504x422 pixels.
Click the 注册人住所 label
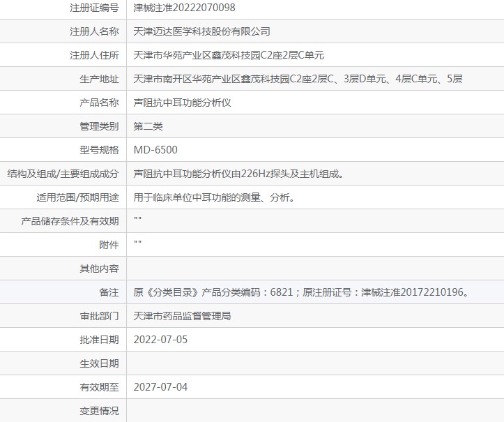(x=94, y=55)
